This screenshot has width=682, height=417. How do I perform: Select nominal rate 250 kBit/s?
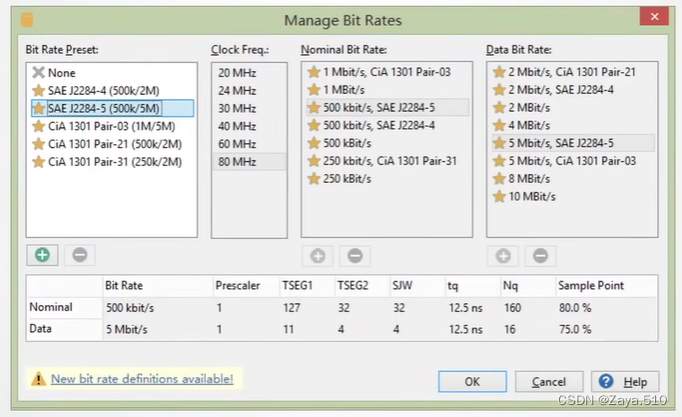pyautogui.click(x=387, y=179)
